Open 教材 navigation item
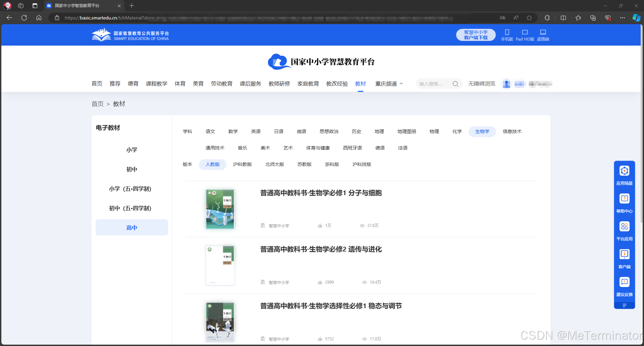The image size is (644, 346). pyautogui.click(x=361, y=84)
